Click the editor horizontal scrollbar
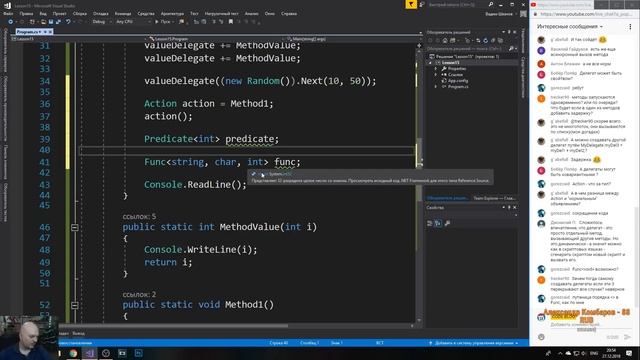640x360 pixels. click(x=173, y=326)
